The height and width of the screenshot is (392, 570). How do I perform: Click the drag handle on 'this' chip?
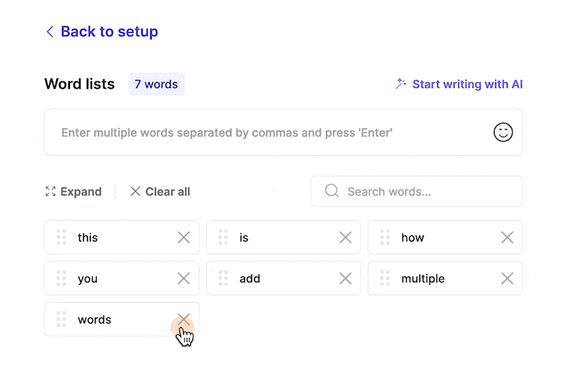tap(61, 237)
